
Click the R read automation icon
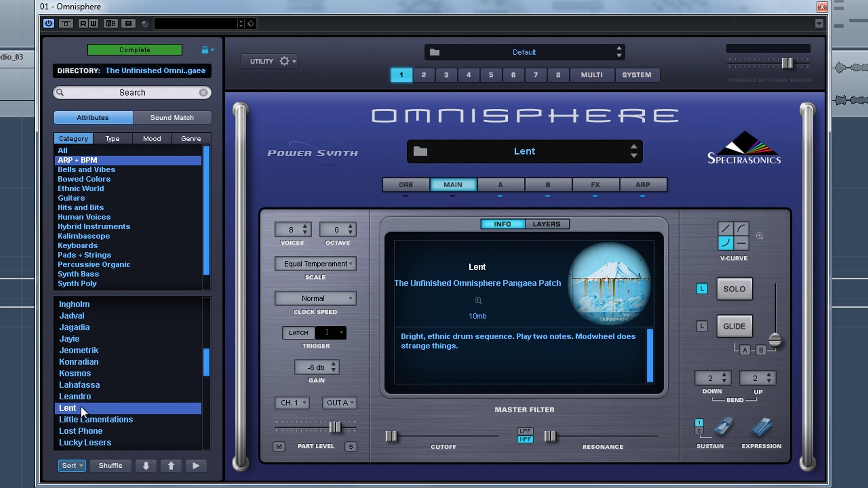83,23
